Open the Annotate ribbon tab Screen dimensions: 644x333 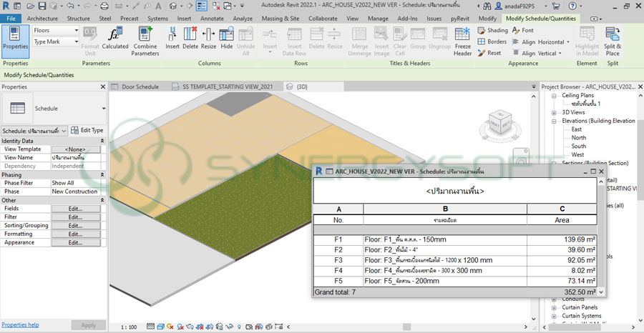pos(212,18)
